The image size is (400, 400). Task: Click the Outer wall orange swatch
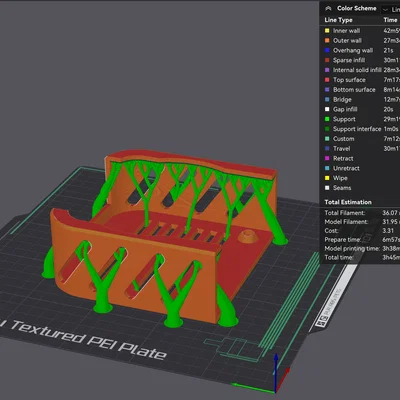pos(327,41)
